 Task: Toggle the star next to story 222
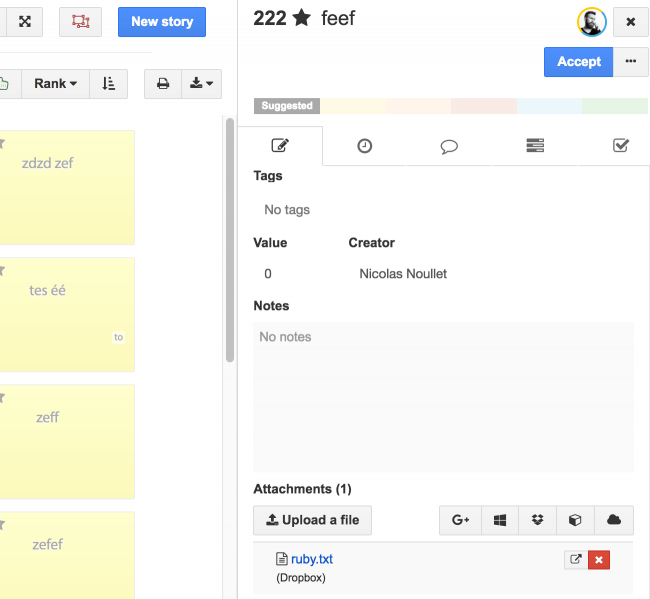point(301,19)
